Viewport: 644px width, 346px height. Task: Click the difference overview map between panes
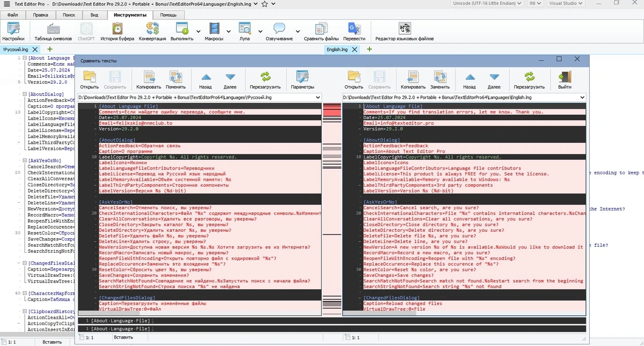[332, 209]
